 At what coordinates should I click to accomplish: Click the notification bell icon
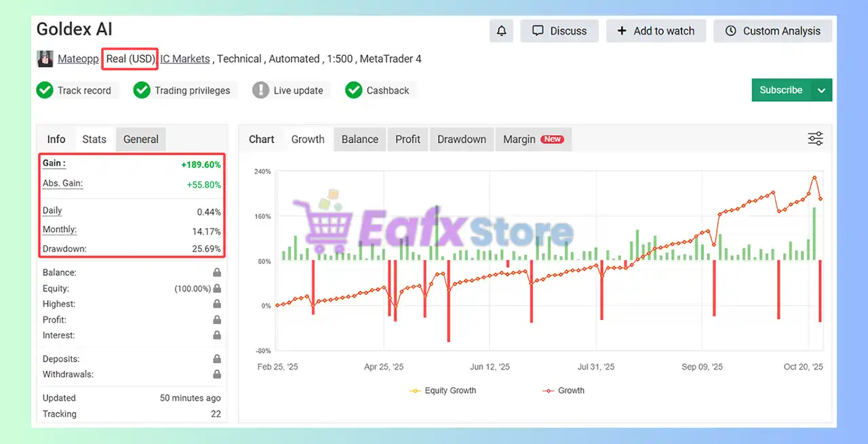pos(501,31)
